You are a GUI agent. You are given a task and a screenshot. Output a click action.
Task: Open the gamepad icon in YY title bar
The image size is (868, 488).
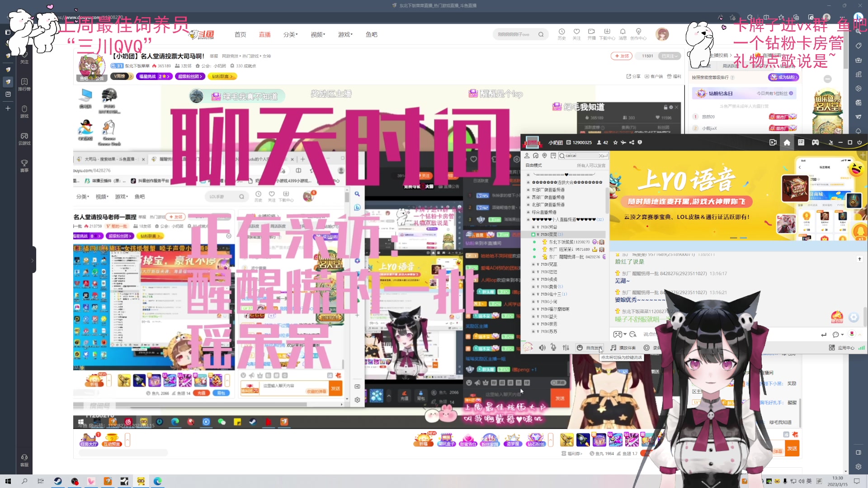tap(815, 142)
